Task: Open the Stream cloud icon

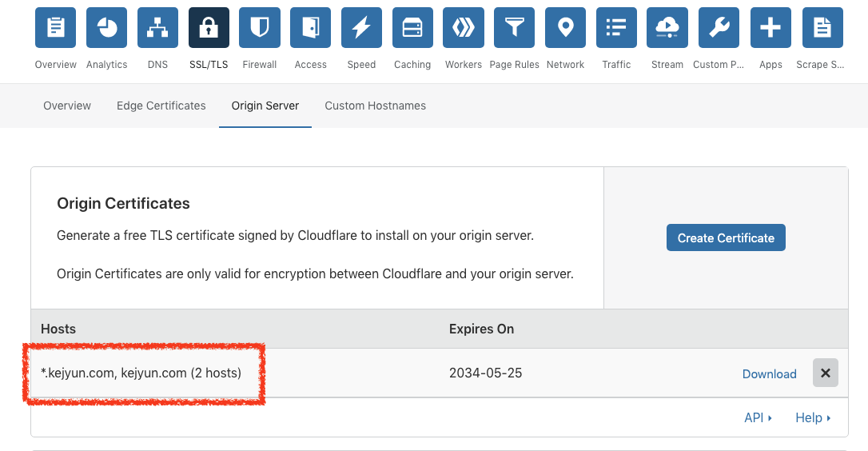Action: [667, 28]
